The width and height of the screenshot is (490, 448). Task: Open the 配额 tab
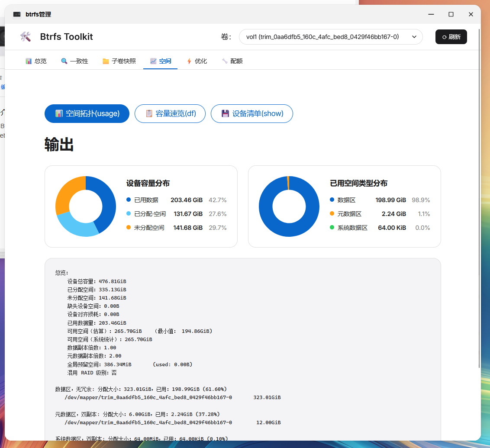tap(232, 61)
